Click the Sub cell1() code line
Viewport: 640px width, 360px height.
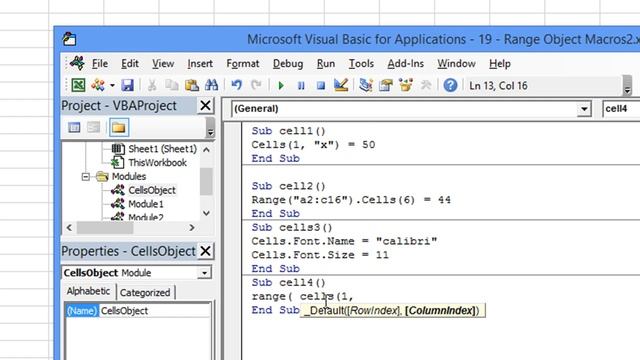click(289, 131)
